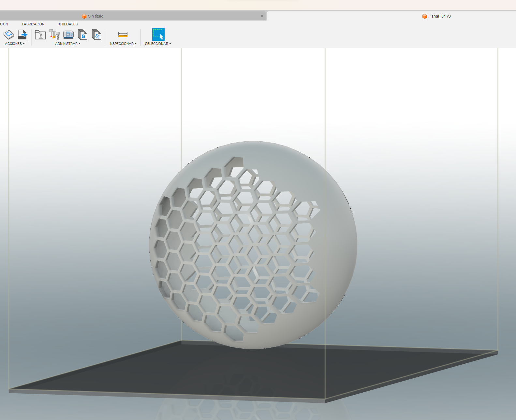Expand the ACCIONES dropdown
Viewport: 516px width, 420px height.
coord(15,44)
